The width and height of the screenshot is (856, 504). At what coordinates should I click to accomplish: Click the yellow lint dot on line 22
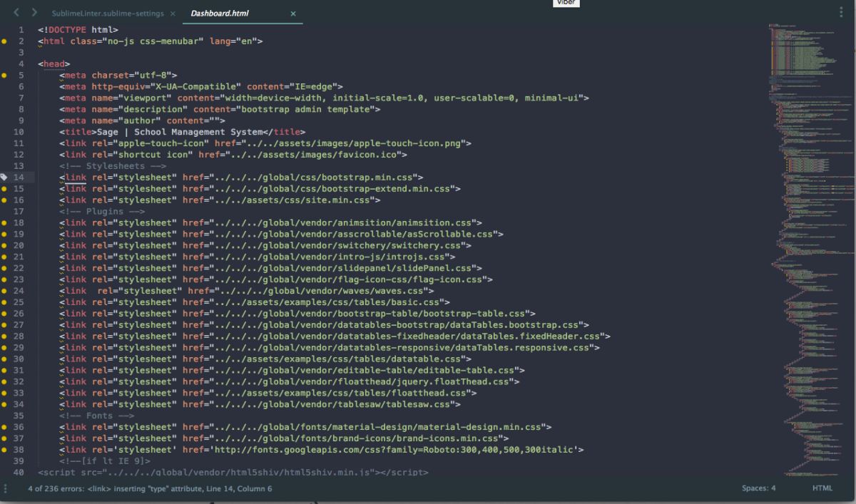coord(4,268)
